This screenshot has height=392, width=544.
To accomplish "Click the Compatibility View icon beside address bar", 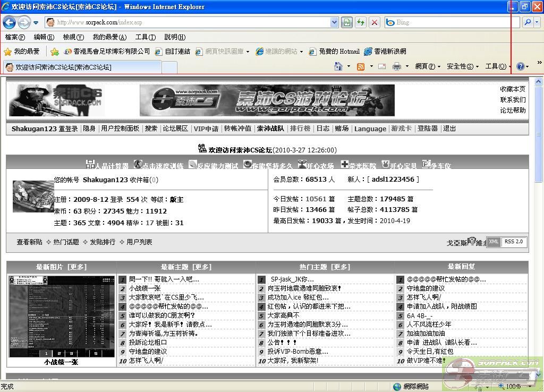I will pos(347,22).
